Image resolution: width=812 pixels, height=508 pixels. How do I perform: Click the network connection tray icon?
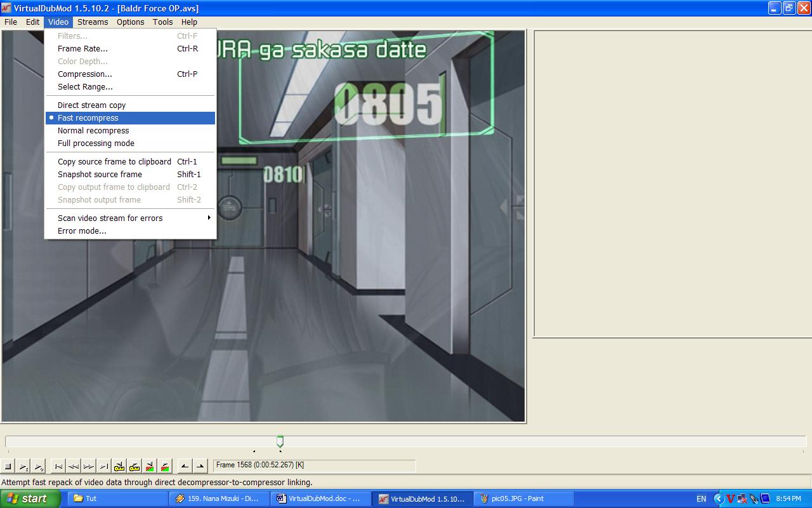click(x=742, y=498)
